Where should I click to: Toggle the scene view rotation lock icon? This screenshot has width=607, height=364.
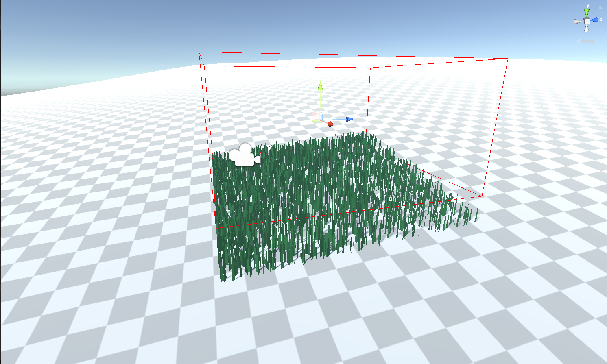(x=600, y=8)
